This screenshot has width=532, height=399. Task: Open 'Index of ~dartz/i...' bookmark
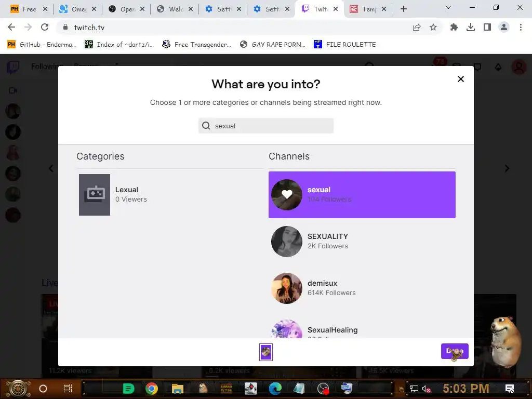click(x=119, y=45)
